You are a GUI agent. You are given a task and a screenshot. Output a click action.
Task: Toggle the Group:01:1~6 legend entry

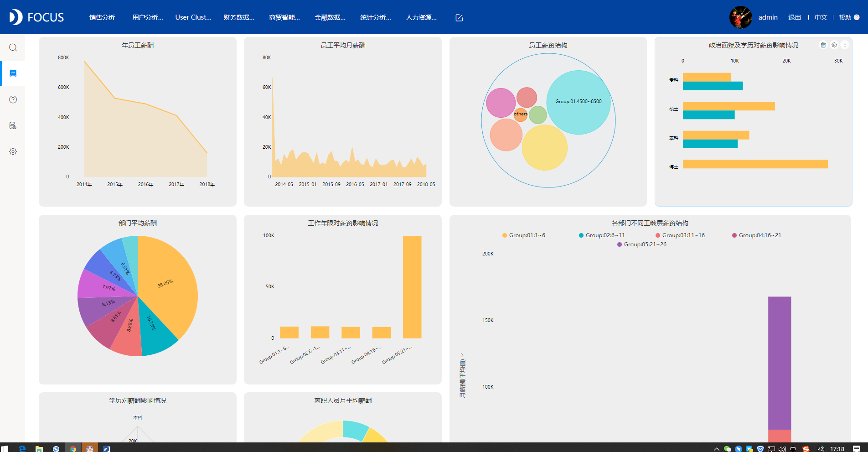point(524,235)
